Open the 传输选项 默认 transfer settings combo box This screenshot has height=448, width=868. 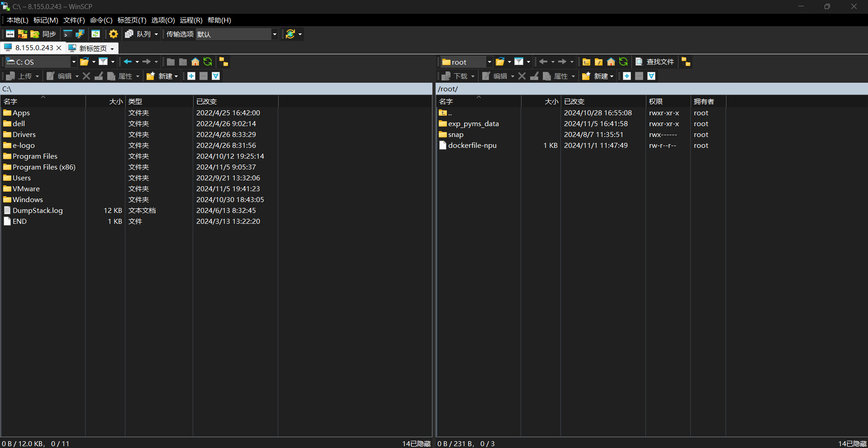click(237, 34)
